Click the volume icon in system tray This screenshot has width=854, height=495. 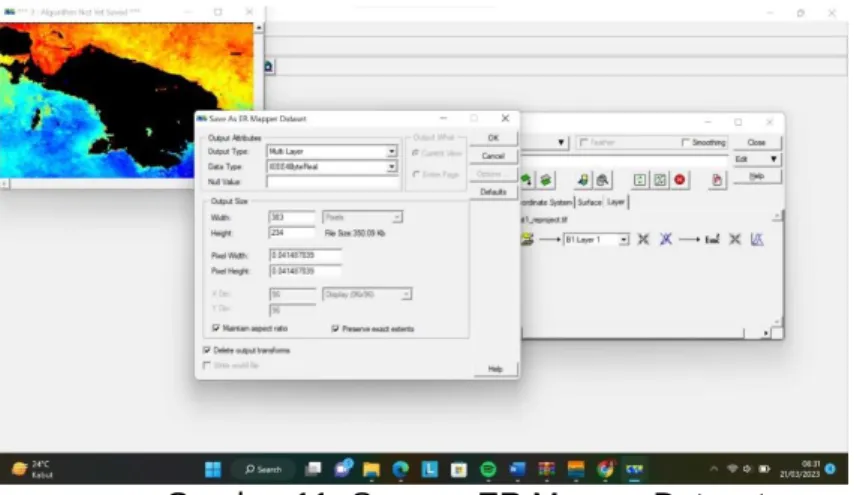(747, 469)
